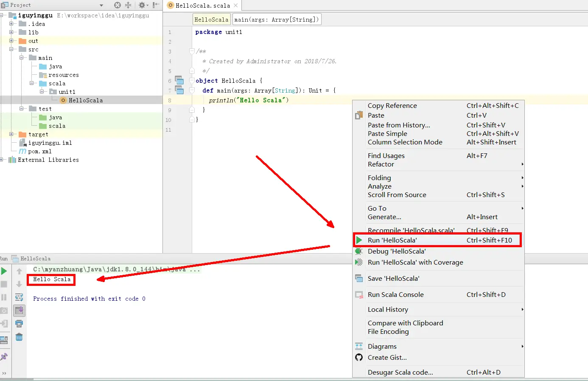Click the Pin Tab pushpin icon
Screen dimensions: 588x381
tap(4, 357)
